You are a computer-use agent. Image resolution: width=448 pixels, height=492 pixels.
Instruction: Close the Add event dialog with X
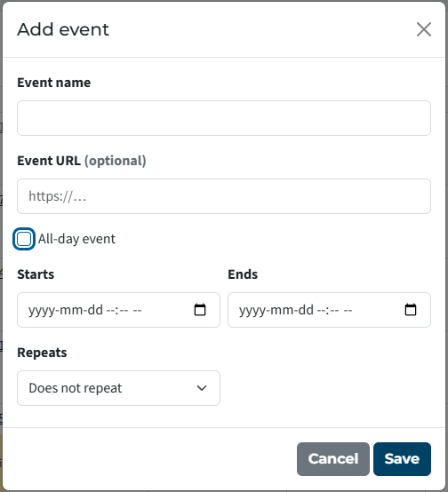pyautogui.click(x=424, y=29)
